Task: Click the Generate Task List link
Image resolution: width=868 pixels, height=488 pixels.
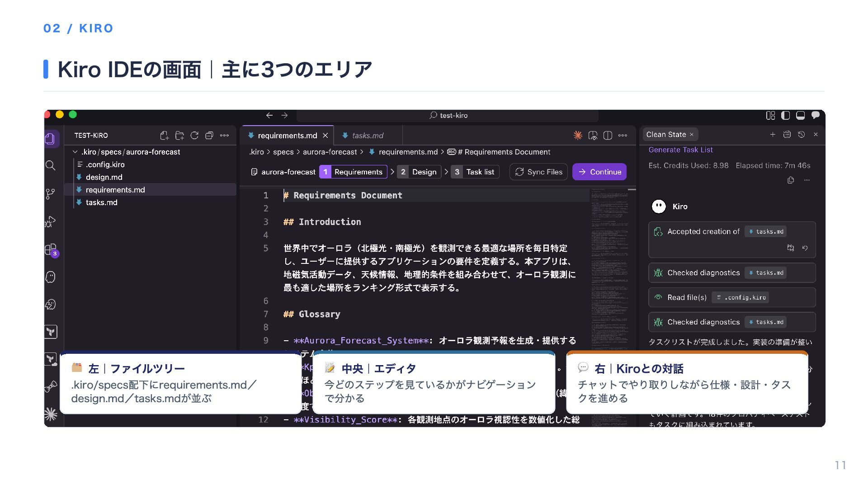Action: coord(680,150)
